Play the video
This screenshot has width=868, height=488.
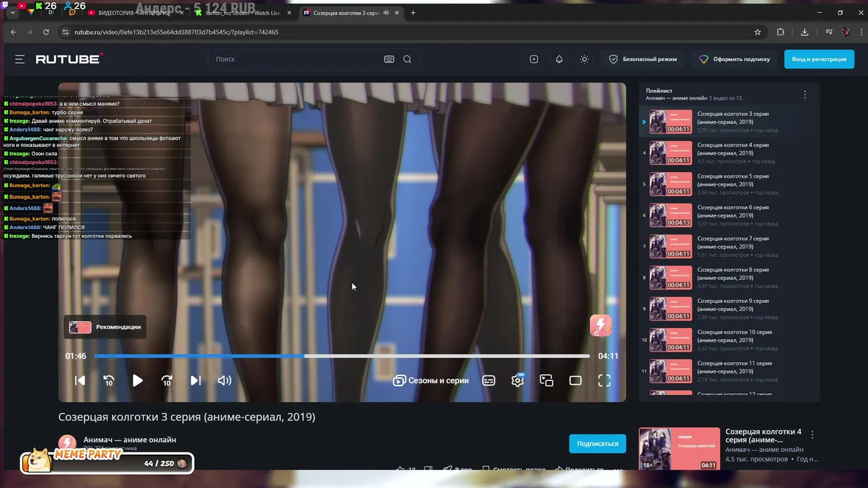(138, 380)
